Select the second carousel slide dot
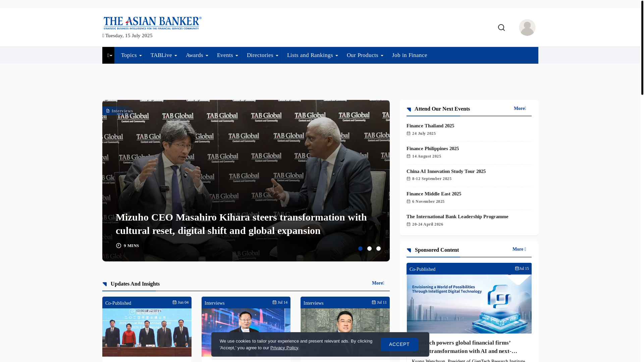Viewport: 644px width, 362px height. [369, 249]
